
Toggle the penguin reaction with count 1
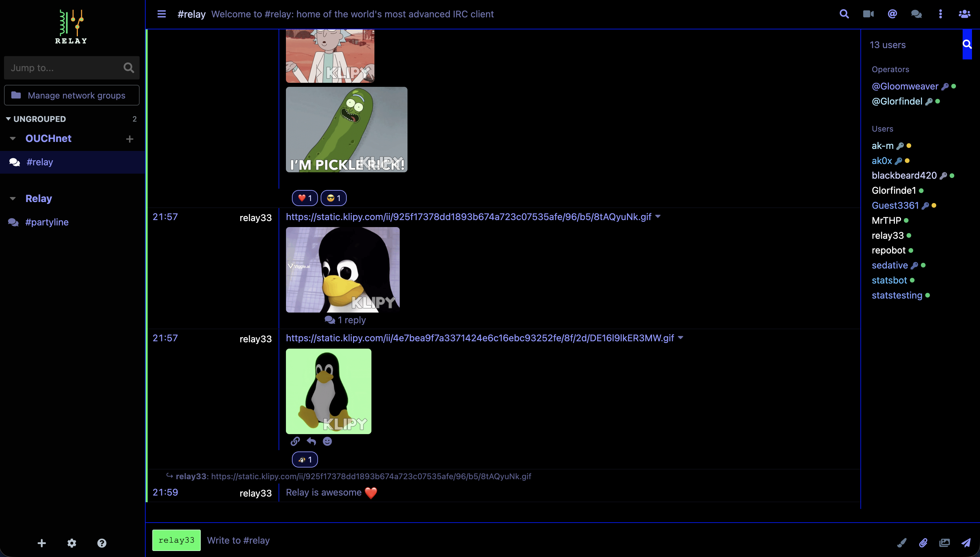click(305, 459)
